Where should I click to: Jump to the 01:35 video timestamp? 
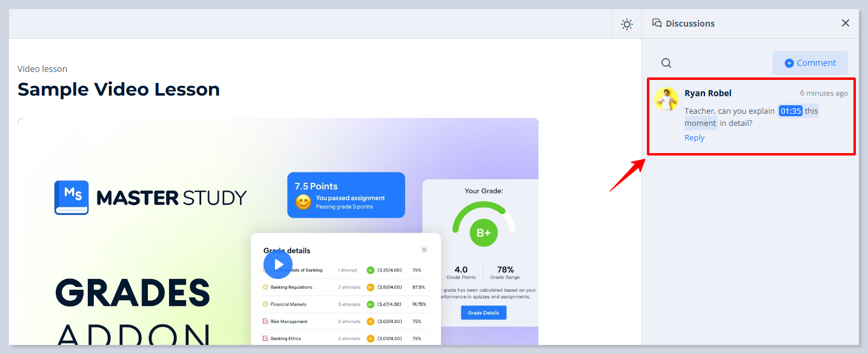coord(790,111)
